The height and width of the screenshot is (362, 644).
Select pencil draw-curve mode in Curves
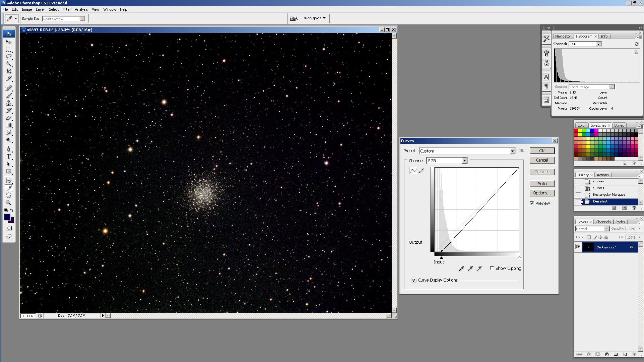(x=421, y=171)
